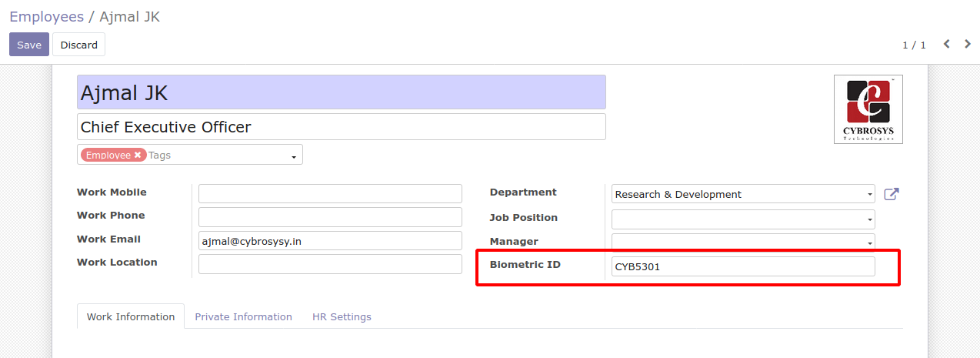The image size is (980, 358).
Task: Go to the next employee record
Action: click(968, 45)
